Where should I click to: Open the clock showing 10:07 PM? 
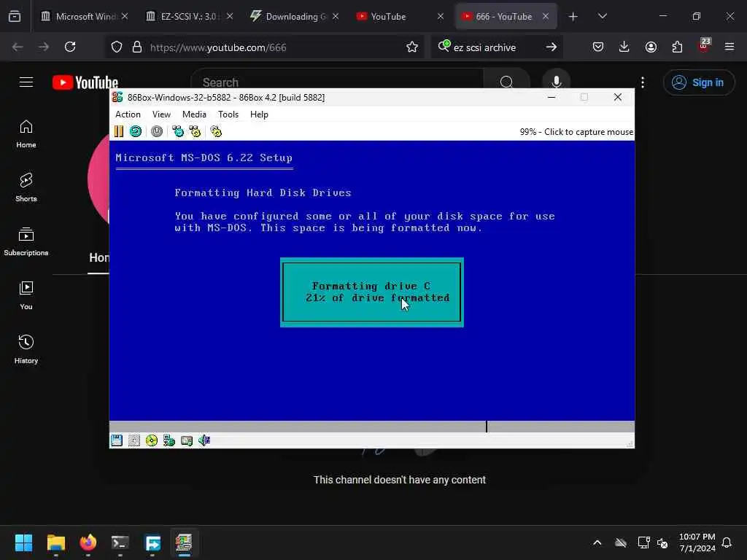click(697, 542)
